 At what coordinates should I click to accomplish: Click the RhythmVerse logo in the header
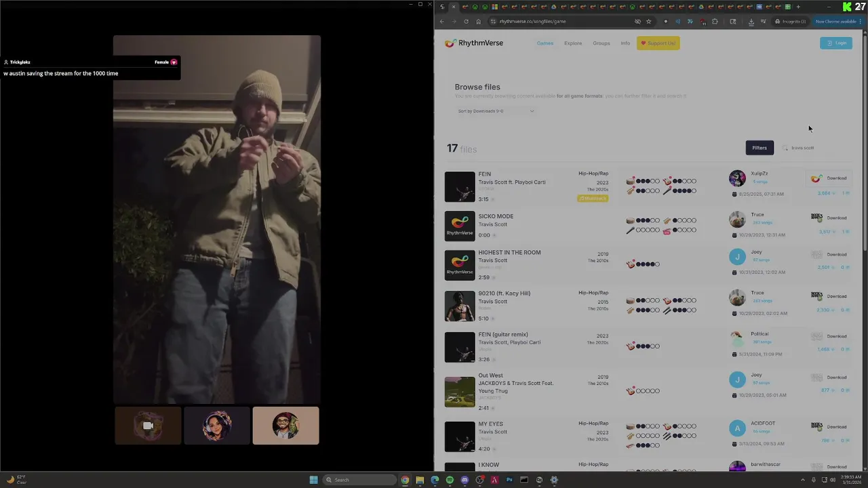pos(473,43)
